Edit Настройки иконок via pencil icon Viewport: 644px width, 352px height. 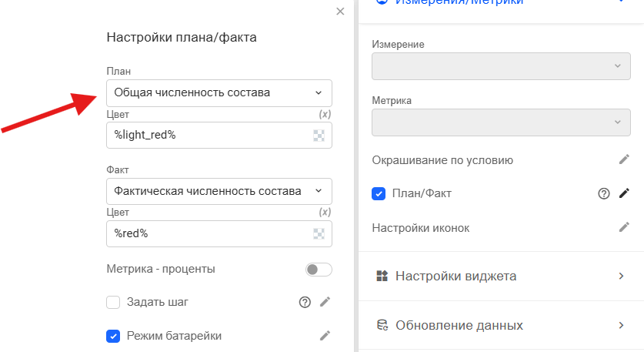624,227
